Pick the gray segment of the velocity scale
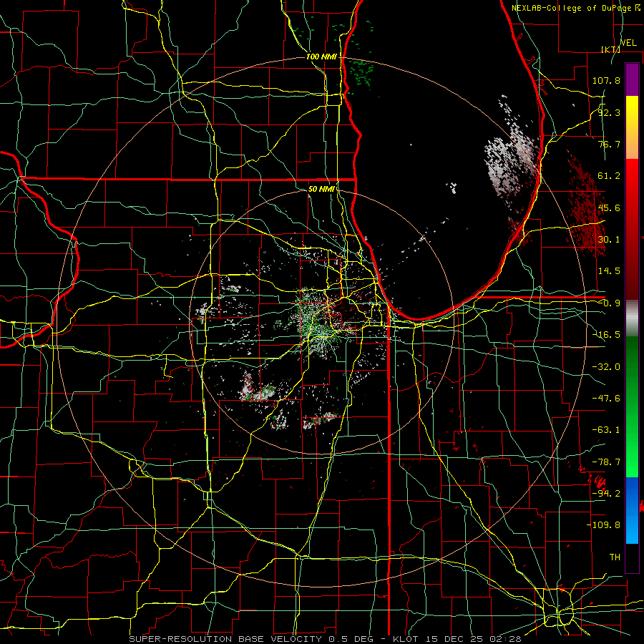Image resolution: width=644 pixels, height=644 pixels. click(x=632, y=318)
